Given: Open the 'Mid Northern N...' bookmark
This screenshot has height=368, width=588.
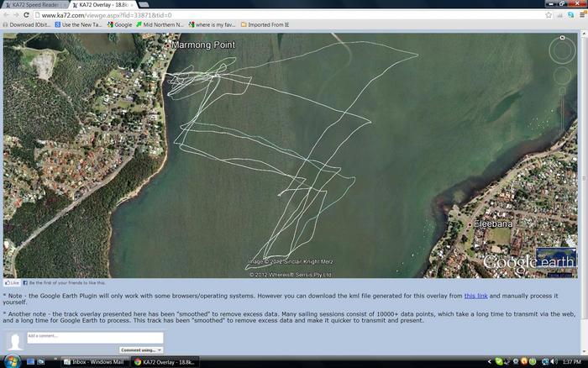Looking at the screenshot, I should coord(160,25).
